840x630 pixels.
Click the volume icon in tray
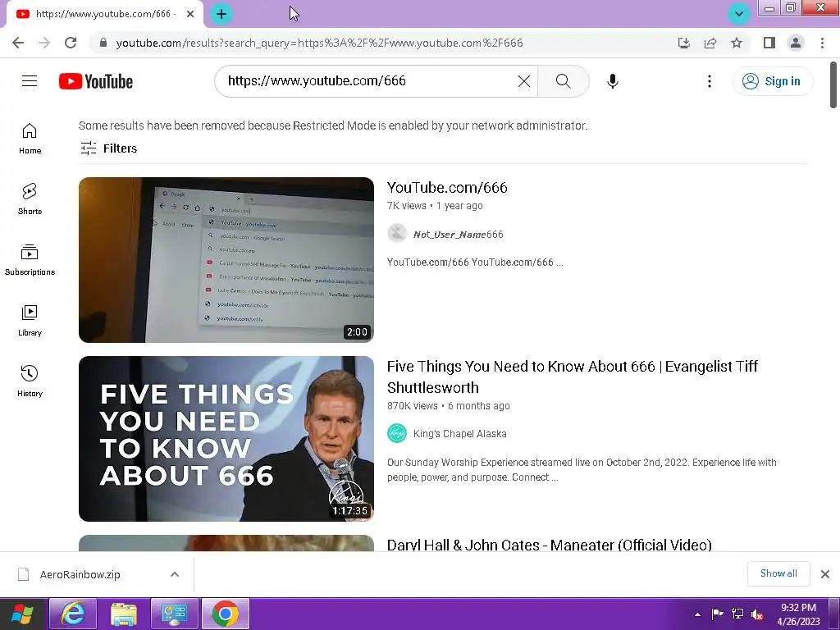coord(757,614)
